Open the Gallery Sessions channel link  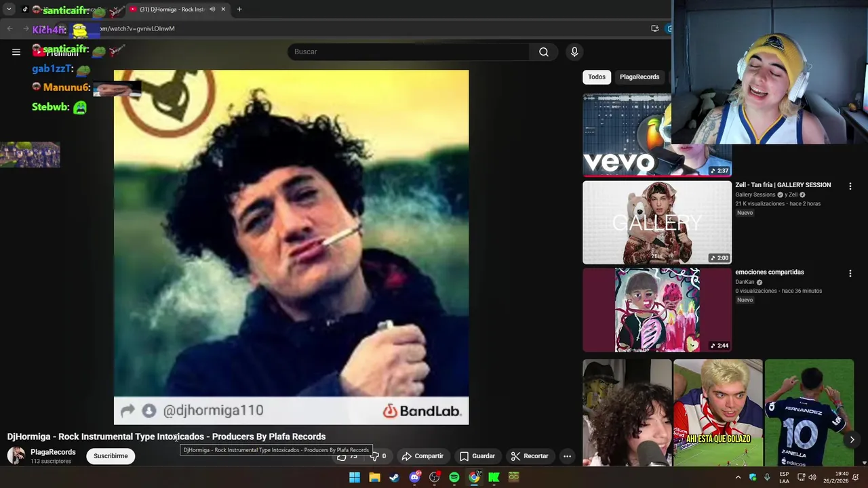click(755, 195)
